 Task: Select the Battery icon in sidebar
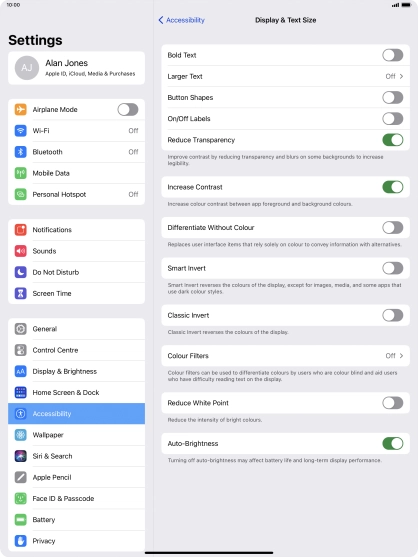click(x=21, y=520)
